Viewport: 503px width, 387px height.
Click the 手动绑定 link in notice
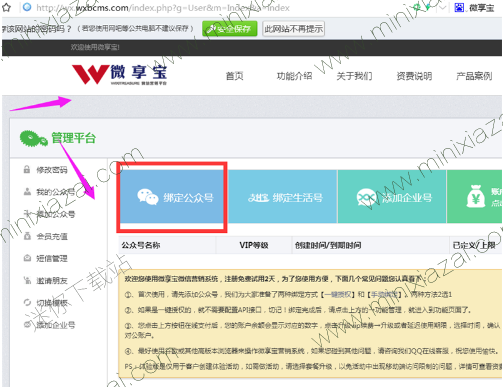point(384,294)
